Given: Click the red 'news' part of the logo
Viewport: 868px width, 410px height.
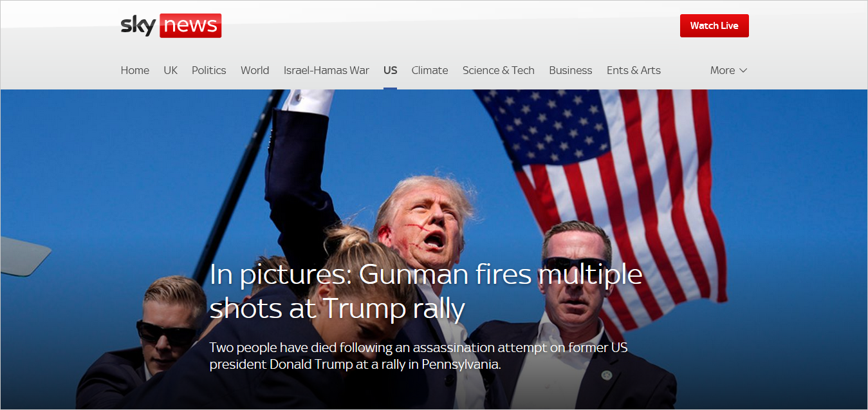Looking at the screenshot, I should [x=191, y=25].
